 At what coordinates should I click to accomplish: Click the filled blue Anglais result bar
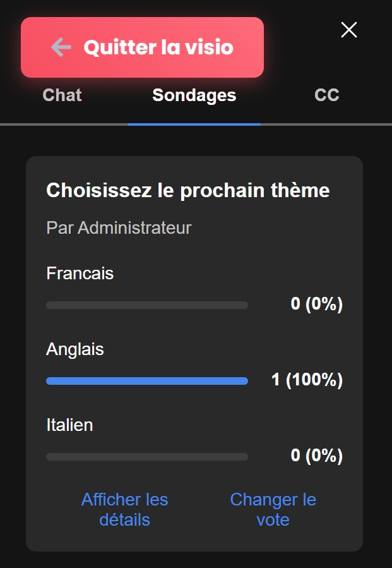[x=147, y=381]
